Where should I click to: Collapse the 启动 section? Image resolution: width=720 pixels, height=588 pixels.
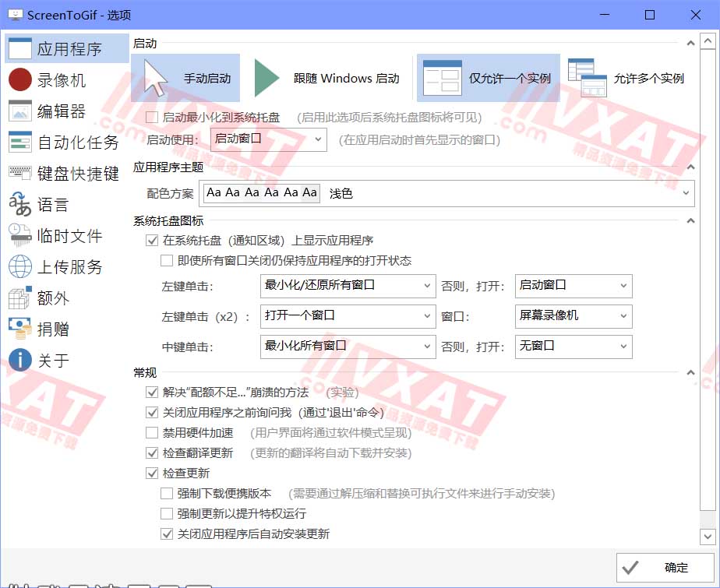pos(690,43)
